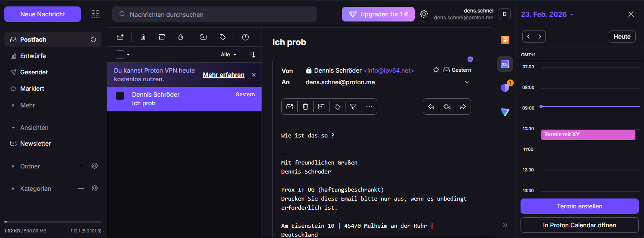Forward the email using the arrow icon
The height and width of the screenshot is (238, 644).
click(x=463, y=107)
